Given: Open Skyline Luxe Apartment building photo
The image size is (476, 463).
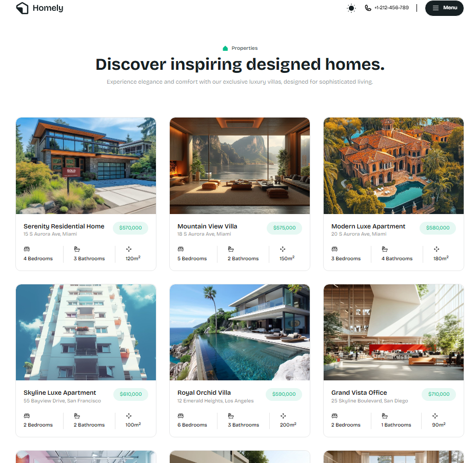Looking at the screenshot, I should 86,332.
